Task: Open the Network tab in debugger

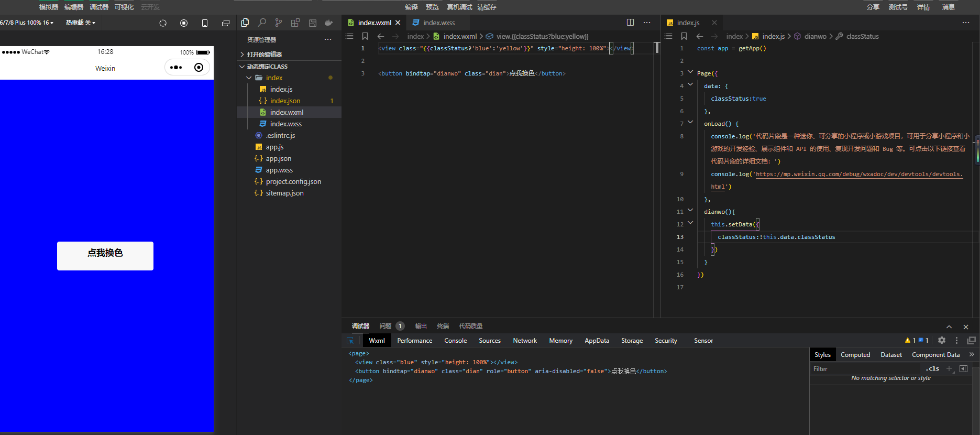Action: pyautogui.click(x=525, y=341)
